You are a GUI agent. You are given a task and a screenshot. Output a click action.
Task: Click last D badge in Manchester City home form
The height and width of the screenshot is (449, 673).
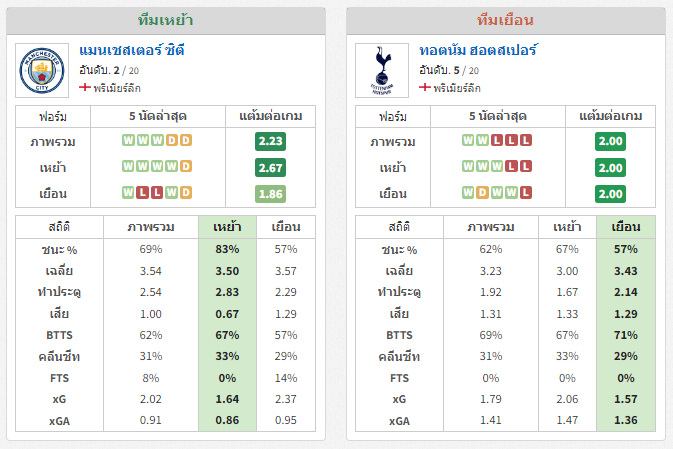(x=186, y=167)
